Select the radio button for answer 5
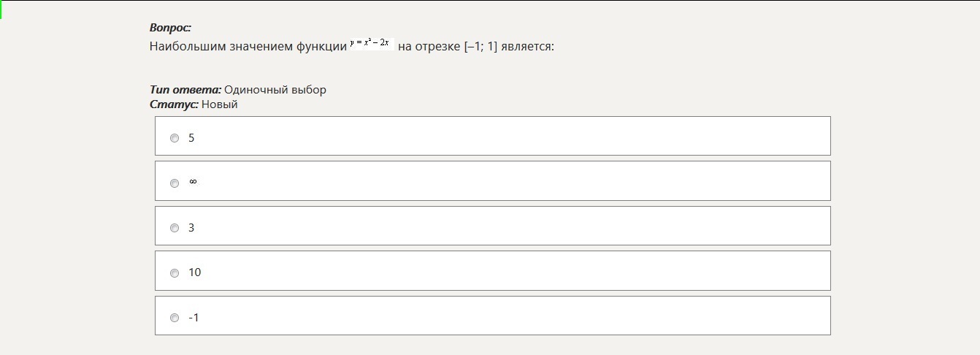This screenshot has width=980, height=355. pyautogui.click(x=175, y=138)
